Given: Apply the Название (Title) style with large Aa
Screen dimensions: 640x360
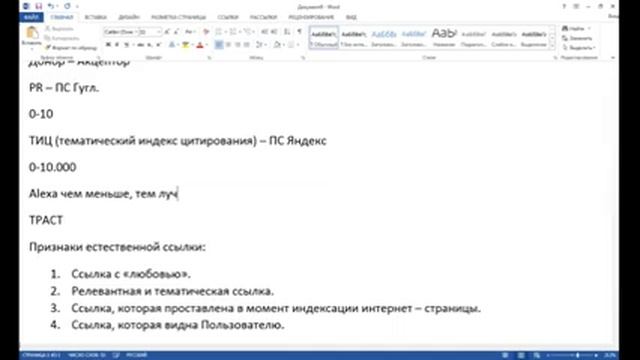Looking at the screenshot, I should click(x=444, y=38).
